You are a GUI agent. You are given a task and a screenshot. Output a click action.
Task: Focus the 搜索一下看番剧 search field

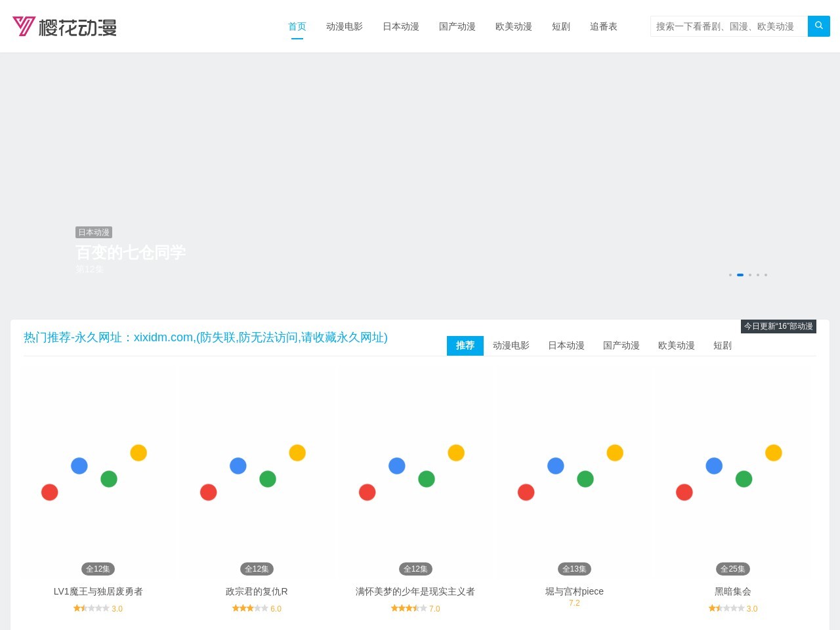point(729,26)
